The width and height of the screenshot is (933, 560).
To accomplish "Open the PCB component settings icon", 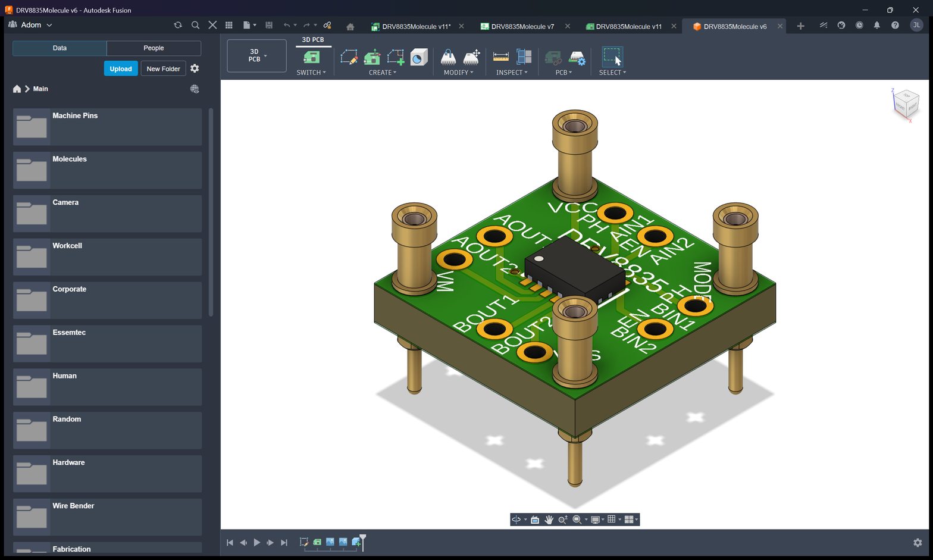I will pyautogui.click(x=577, y=58).
